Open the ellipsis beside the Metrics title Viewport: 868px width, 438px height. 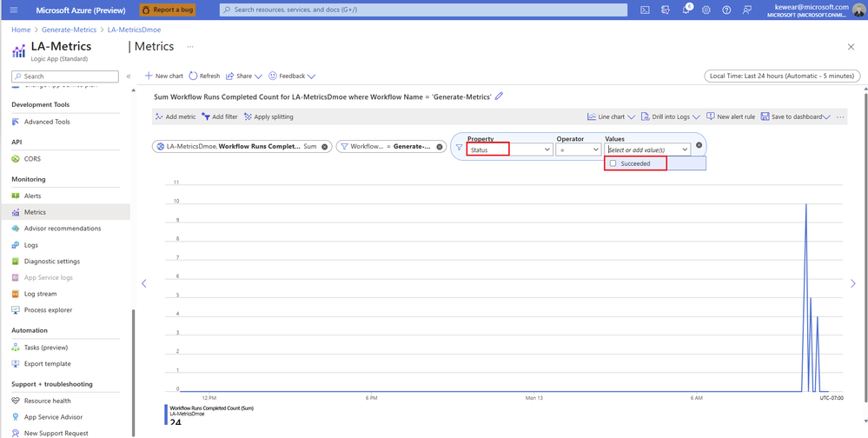(190, 47)
